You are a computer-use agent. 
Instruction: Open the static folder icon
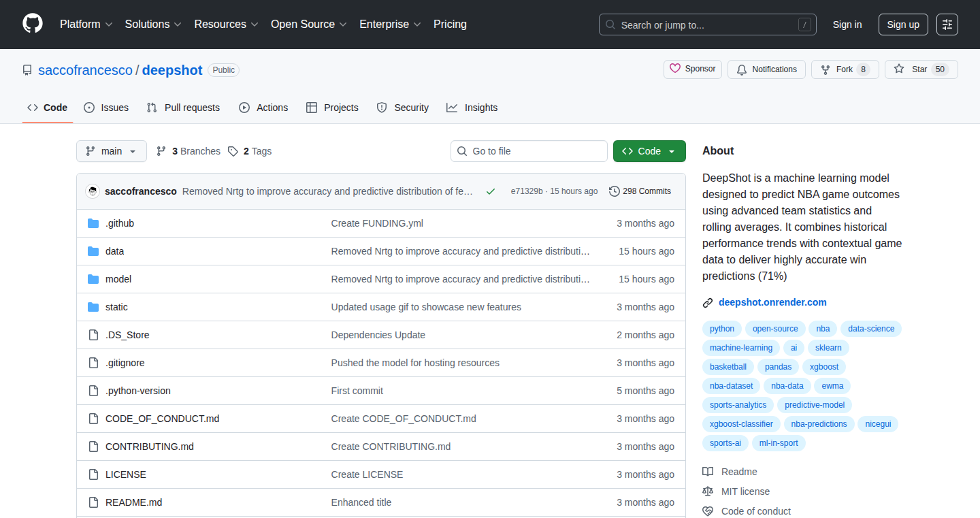[93, 307]
